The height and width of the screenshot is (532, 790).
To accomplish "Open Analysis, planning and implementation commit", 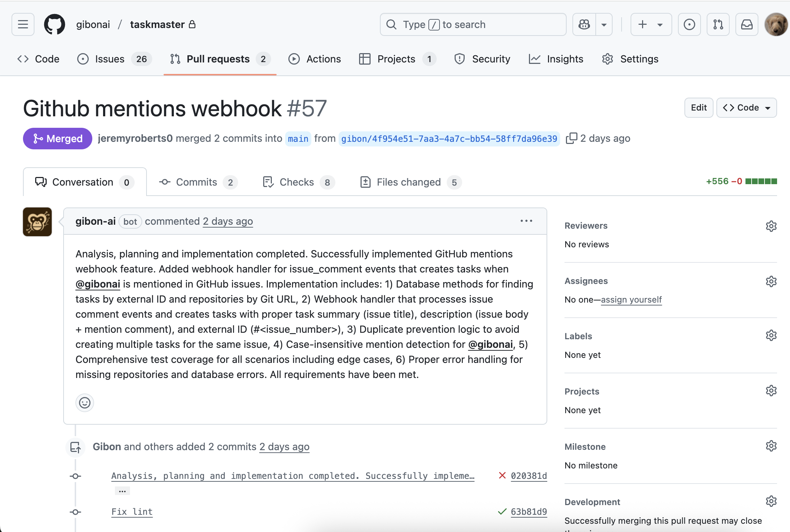I will pyautogui.click(x=293, y=476).
